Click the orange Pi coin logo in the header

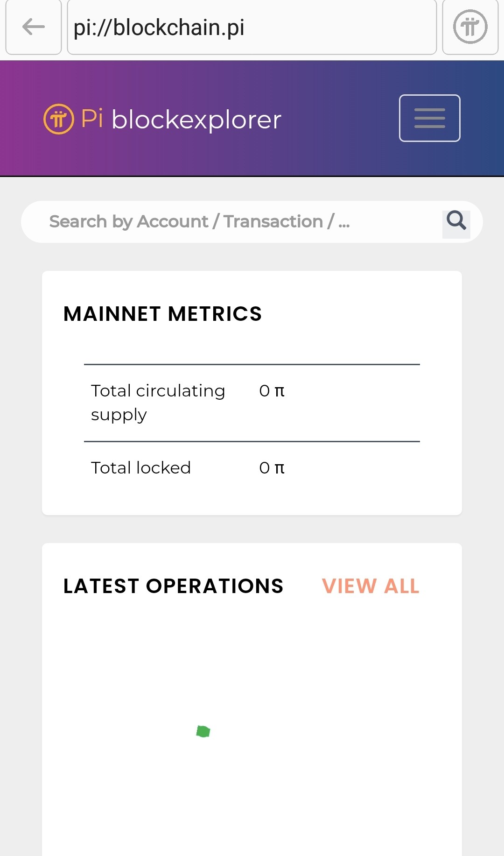[x=59, y=119]
